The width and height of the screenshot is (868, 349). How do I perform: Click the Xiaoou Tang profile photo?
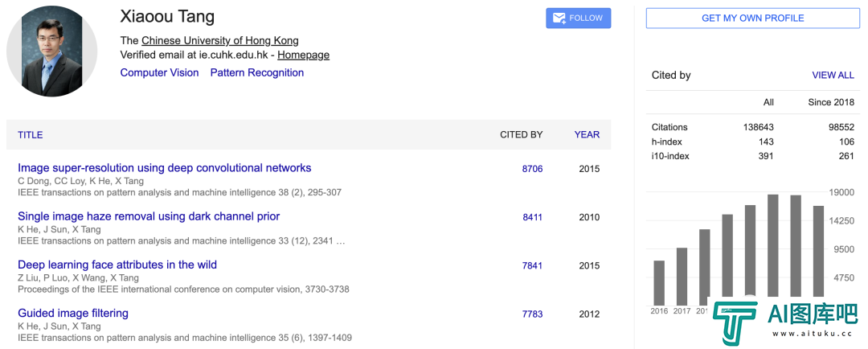51,52
